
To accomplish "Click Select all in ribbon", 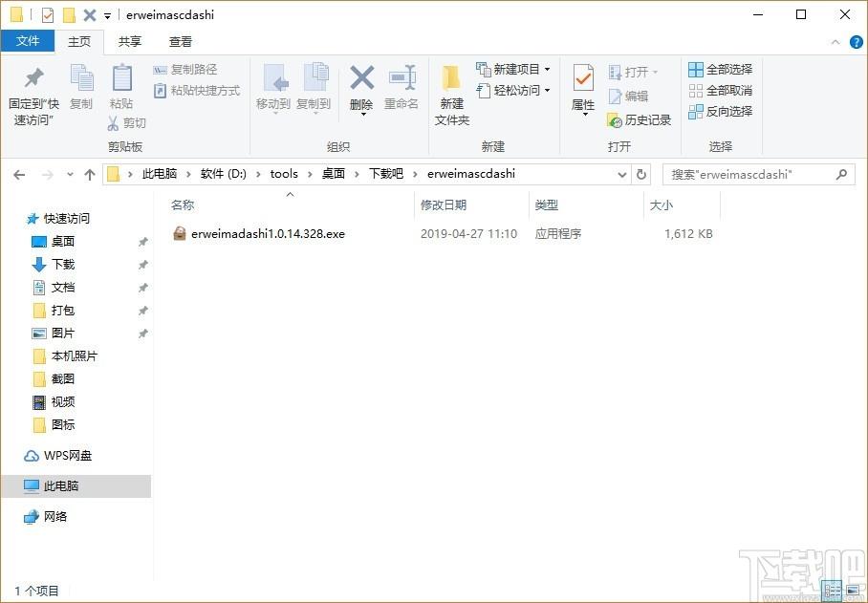I will tap(720, 69).
